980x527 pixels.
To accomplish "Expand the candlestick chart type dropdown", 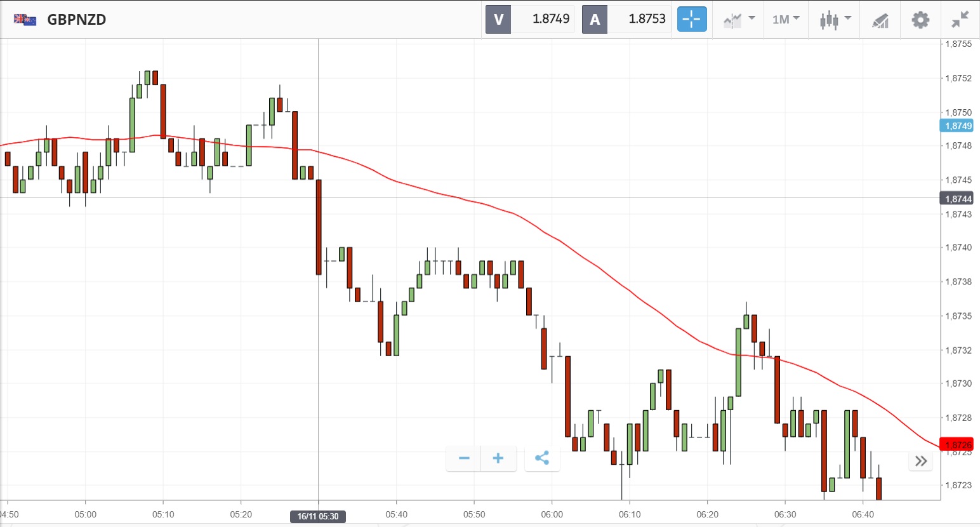I will pos(835,19).
